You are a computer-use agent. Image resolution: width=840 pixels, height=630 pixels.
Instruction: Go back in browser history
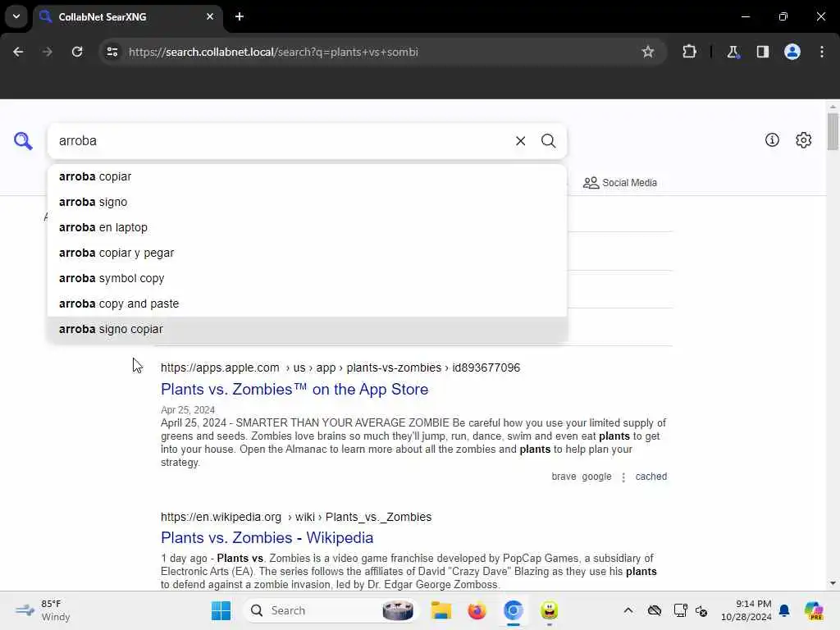pos(18,52)
